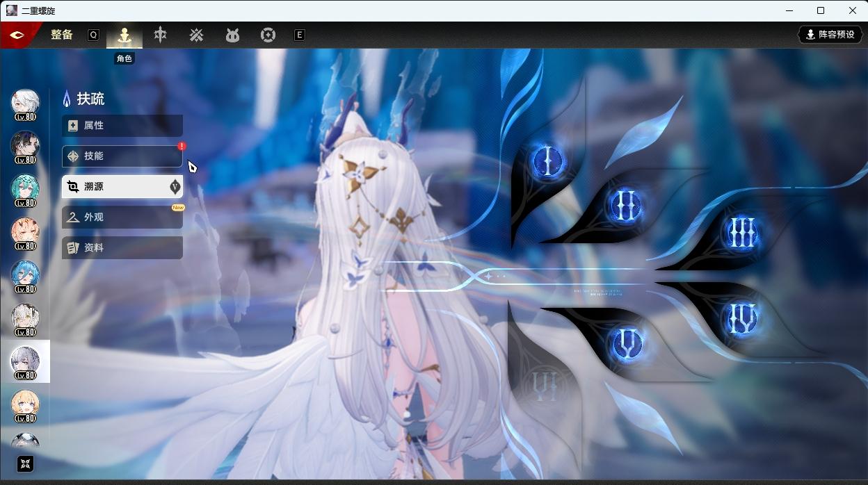
Task: Click the locked node VI
Action: (x=545, y=386)
